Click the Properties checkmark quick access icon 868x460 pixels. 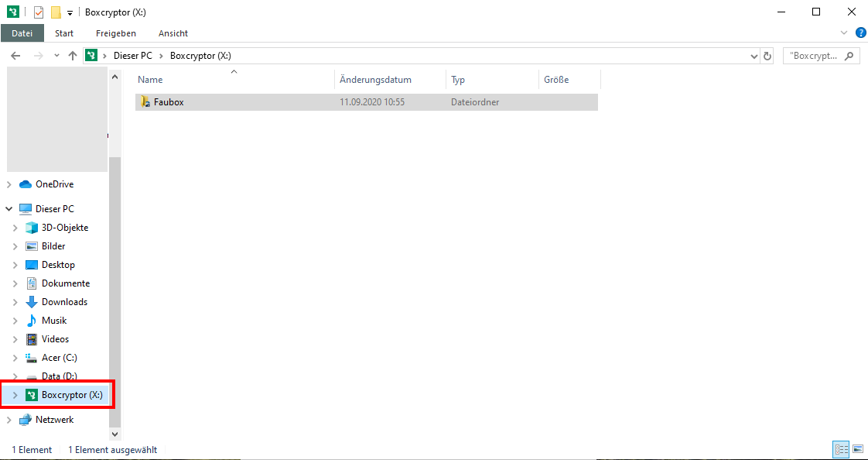(x=39, y=12)
